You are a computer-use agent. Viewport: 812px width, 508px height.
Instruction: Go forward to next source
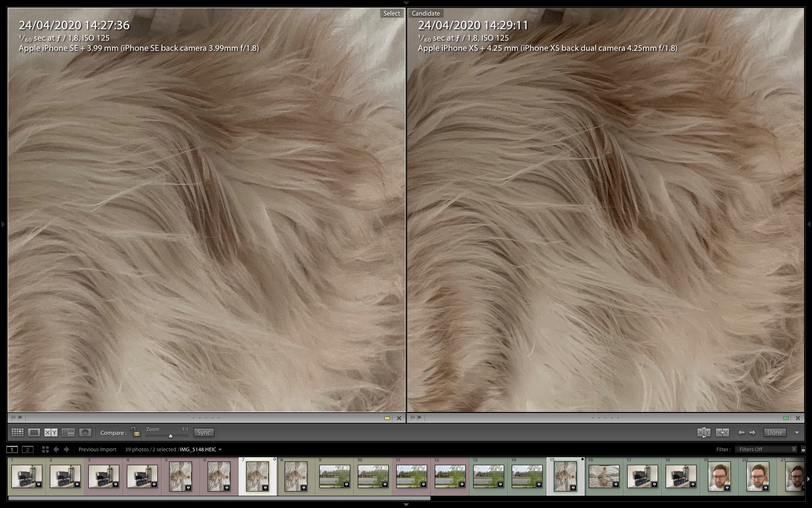(66, 449)
